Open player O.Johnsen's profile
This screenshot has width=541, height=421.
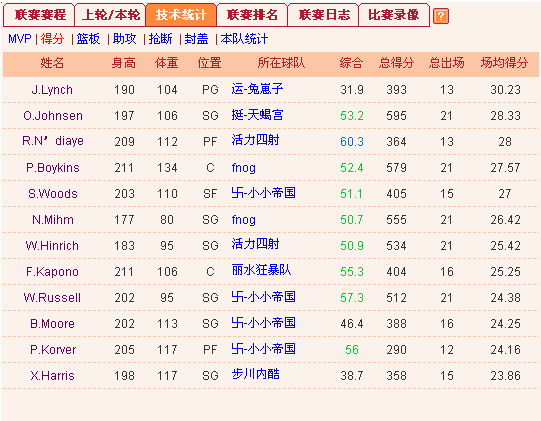click(53, 116)
